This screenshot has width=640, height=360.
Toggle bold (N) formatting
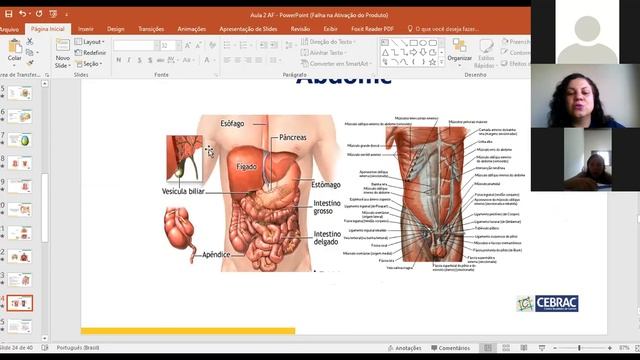[x=119, y=60]
